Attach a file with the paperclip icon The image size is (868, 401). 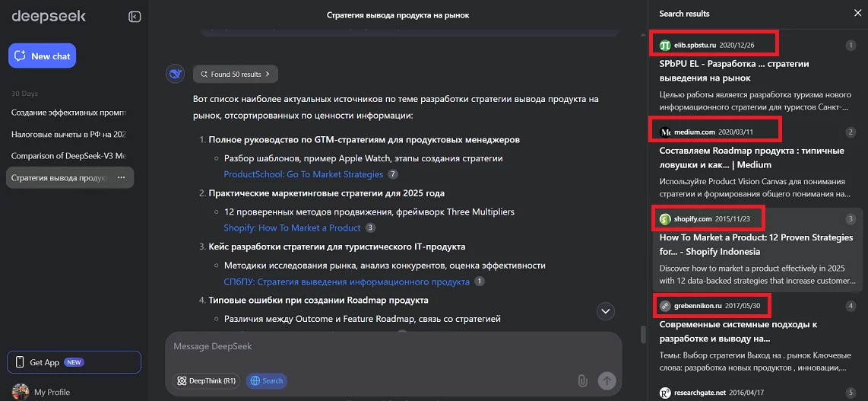(581, 380)
